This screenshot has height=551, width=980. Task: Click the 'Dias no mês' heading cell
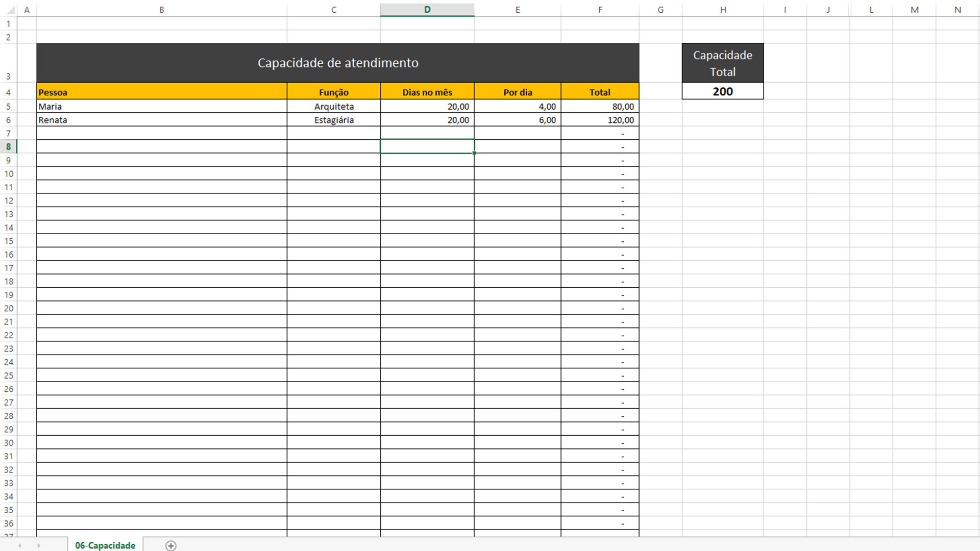(427, 92)
